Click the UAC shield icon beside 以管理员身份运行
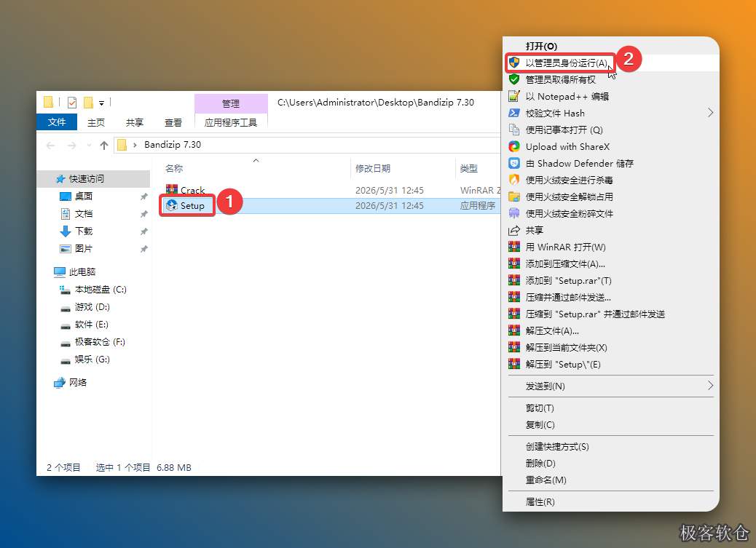 click(x=514, y=63)
